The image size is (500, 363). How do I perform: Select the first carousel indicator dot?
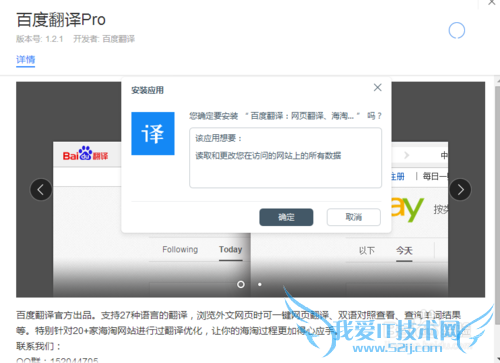(241, 284)
